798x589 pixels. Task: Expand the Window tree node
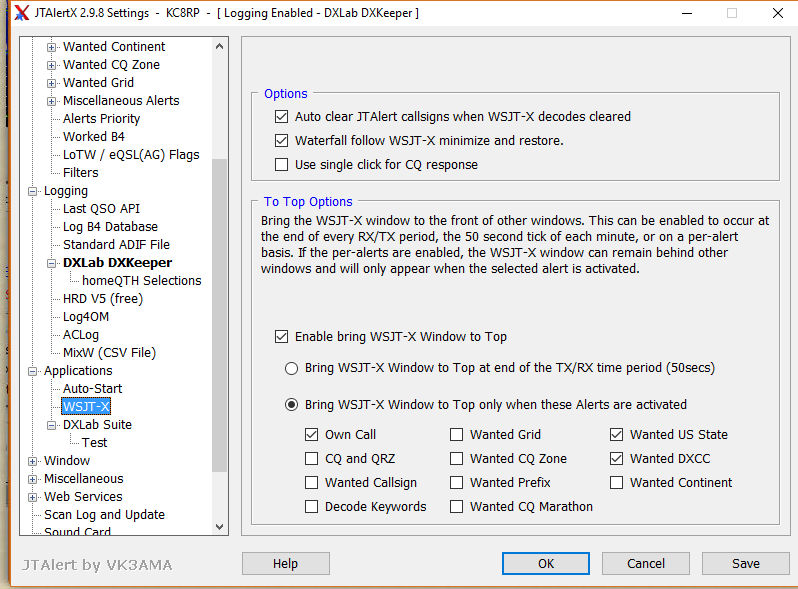pyautogui.click(x=33, y=461)
